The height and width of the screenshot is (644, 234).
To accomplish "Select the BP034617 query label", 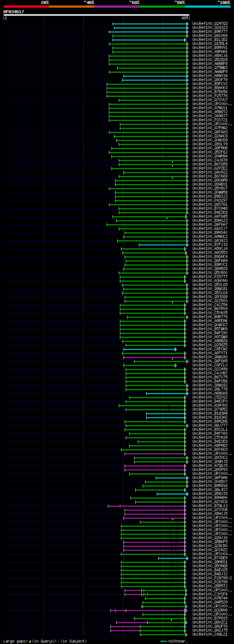I will (14, 12).
